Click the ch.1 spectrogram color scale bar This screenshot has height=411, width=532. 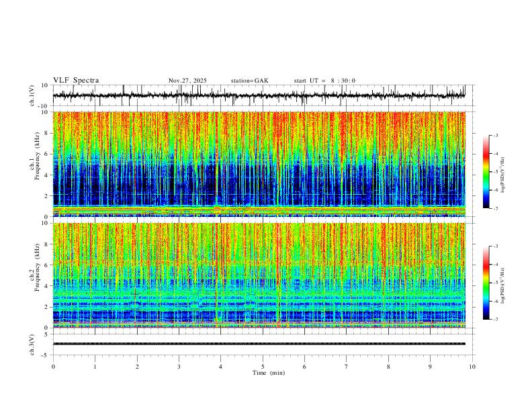pyautogui.click(x=486, y=172)
